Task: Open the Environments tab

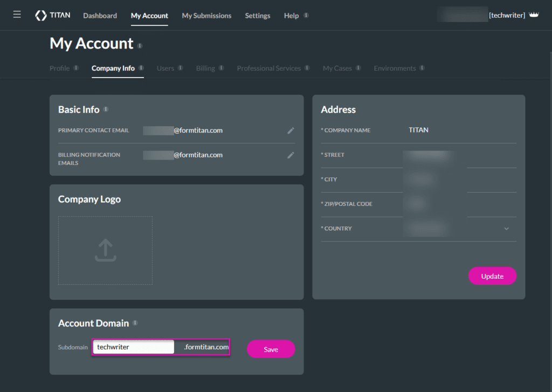Action: click(395, 68)
